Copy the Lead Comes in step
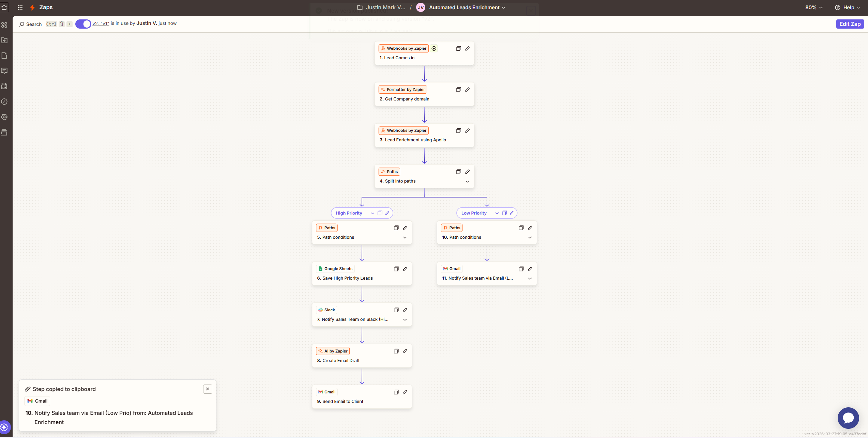 [x=458, y=48]
